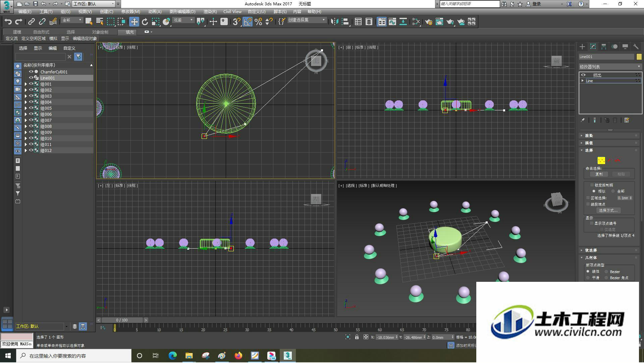The image size is (644, 363).
Task: Expand the Line entry in modifier stack
Action: (583, 81)
